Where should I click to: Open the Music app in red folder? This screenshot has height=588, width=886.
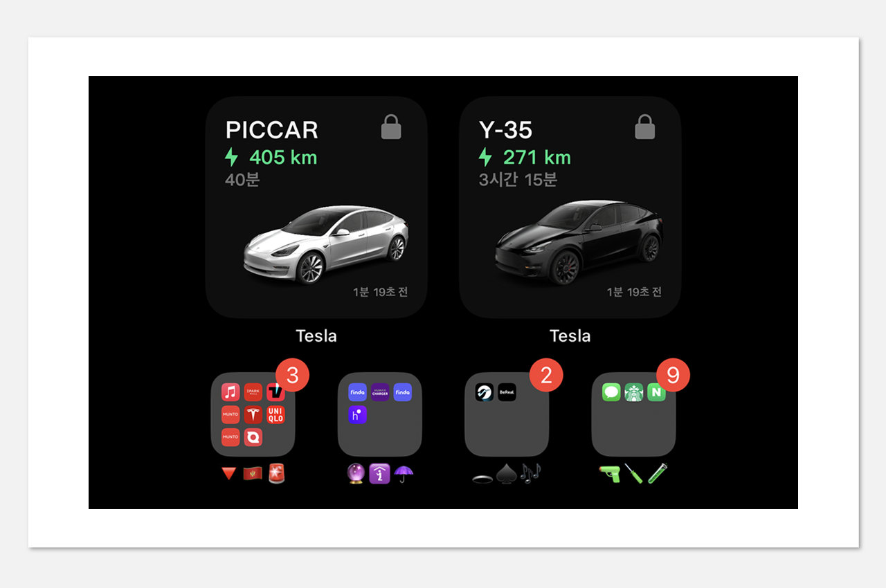click(x=230, y=392)
